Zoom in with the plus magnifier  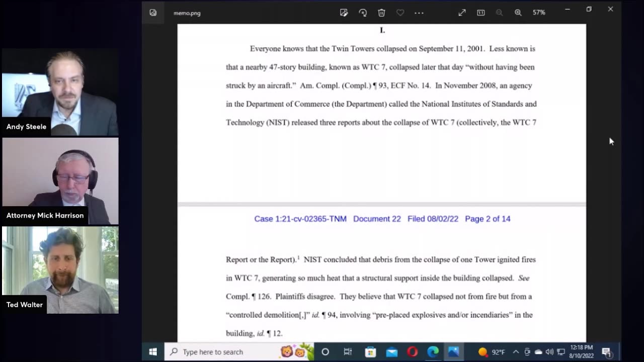coord(518,13)
